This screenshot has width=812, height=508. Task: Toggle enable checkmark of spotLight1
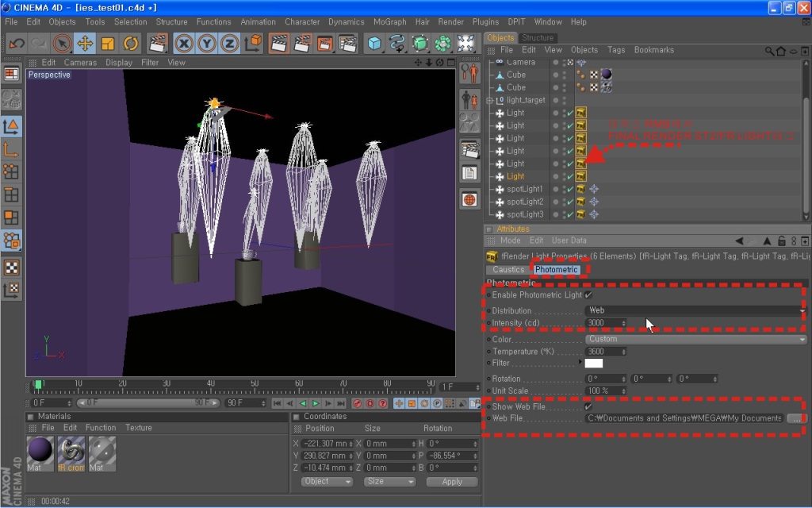click(x=570, y=189)
